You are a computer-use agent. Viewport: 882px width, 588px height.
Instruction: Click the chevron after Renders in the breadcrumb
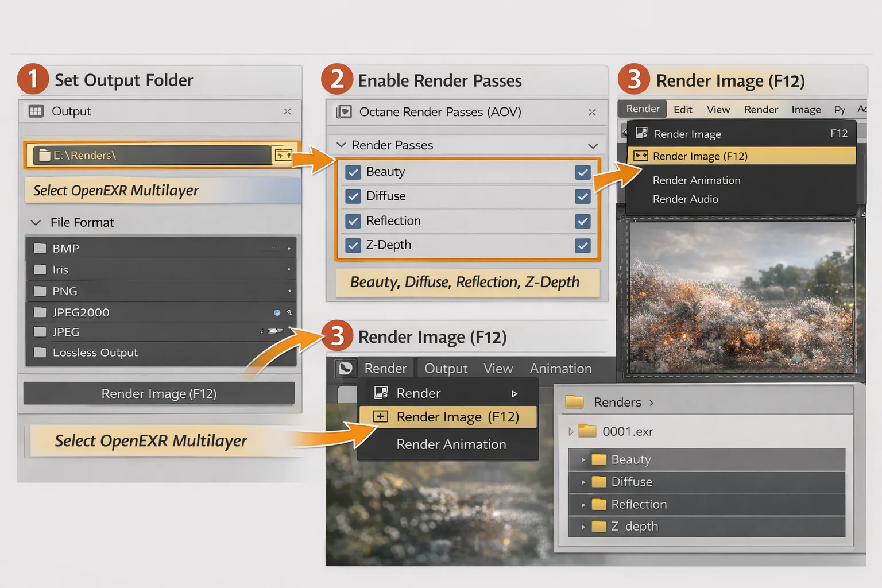[651, 403]
